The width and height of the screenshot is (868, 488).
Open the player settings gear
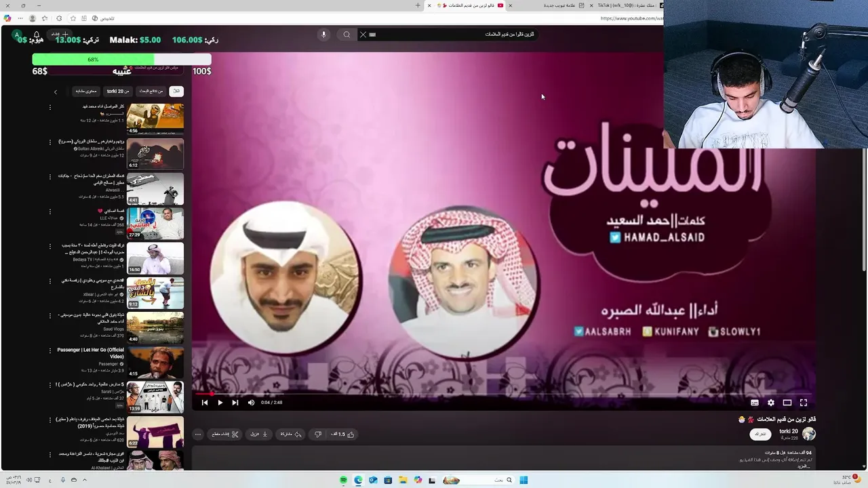[x=771, y=403]
